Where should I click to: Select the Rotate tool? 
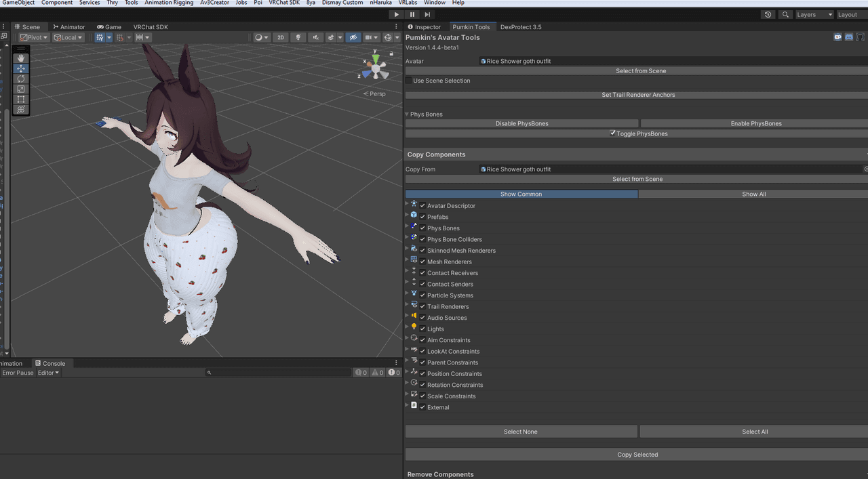tap(21, 79)
